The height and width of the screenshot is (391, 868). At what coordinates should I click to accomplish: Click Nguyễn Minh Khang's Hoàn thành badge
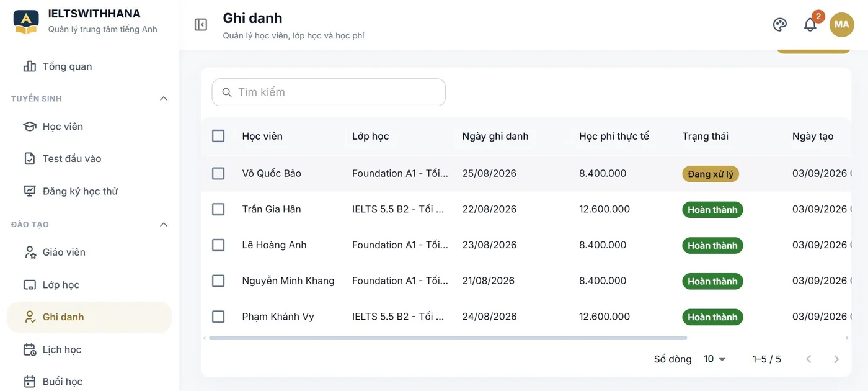point(712,281)
